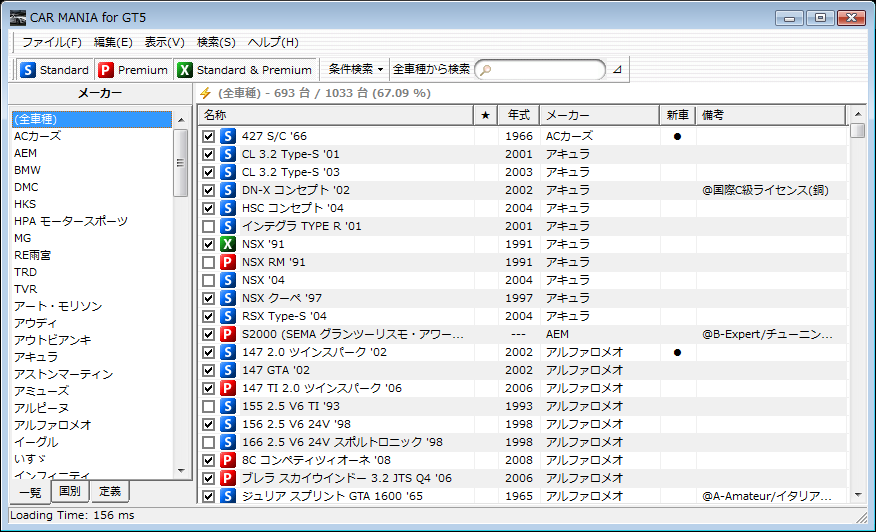The image size is (876, 532).
Task: Click the S icon of インテグラ TYPE R '01
Action: click(227, 226)
